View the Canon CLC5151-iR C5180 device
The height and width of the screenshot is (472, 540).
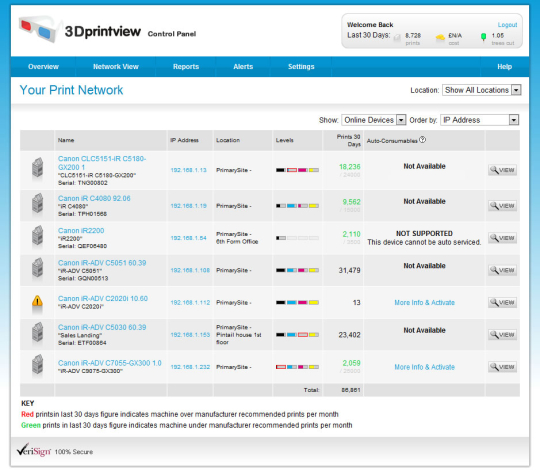coord(502,170)
